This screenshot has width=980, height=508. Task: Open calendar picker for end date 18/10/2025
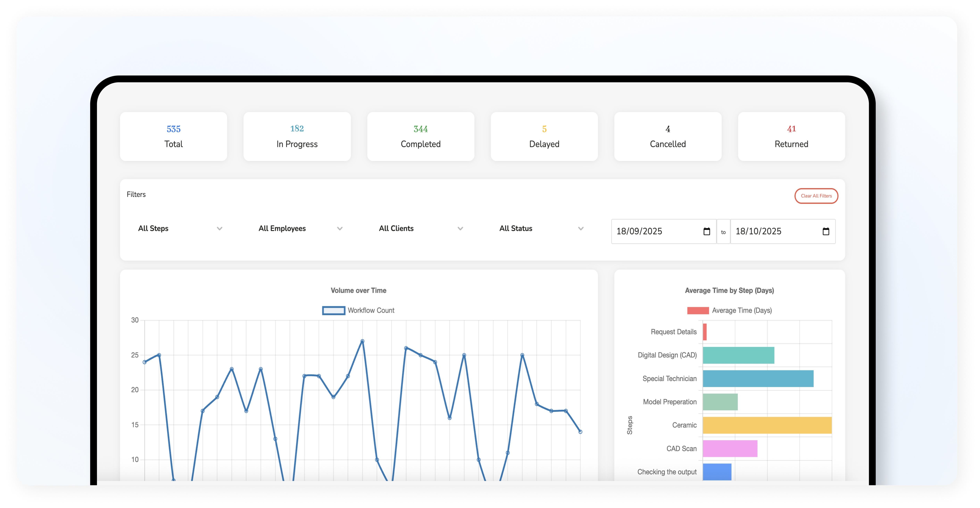(825, 231)
